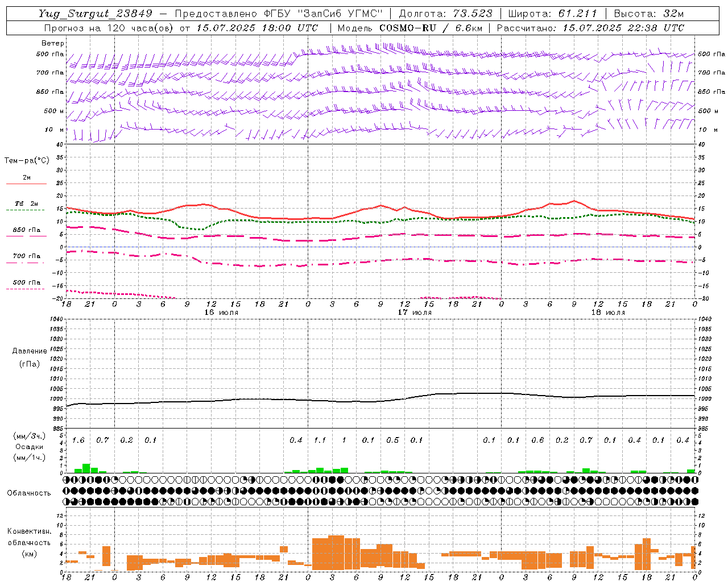This screenshot has height=582, width=728.
Task: Click the Тем-ра(°C) temperature panel label
Action: tap(27, 161)
